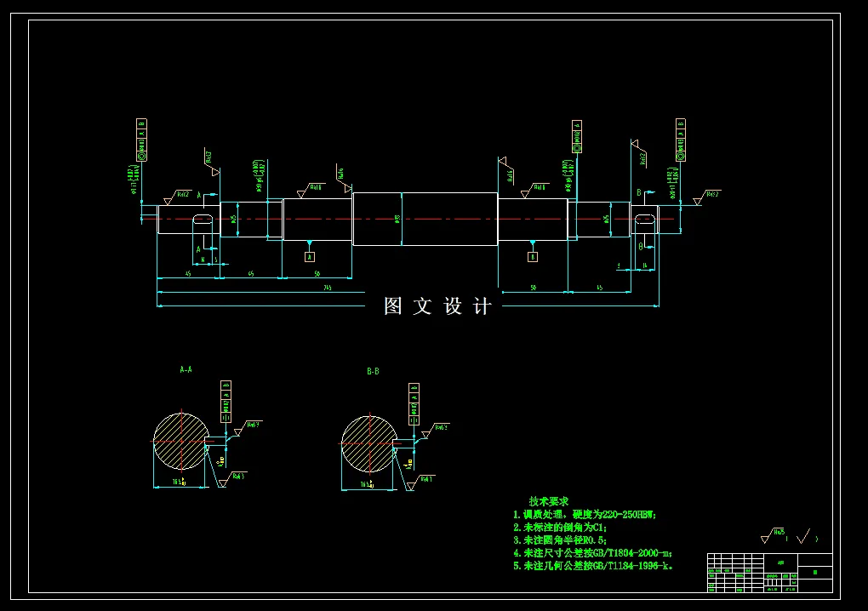868x611 pixels.
Task: Select the A-A hatched cross-section circle
Action: point(181,441)
